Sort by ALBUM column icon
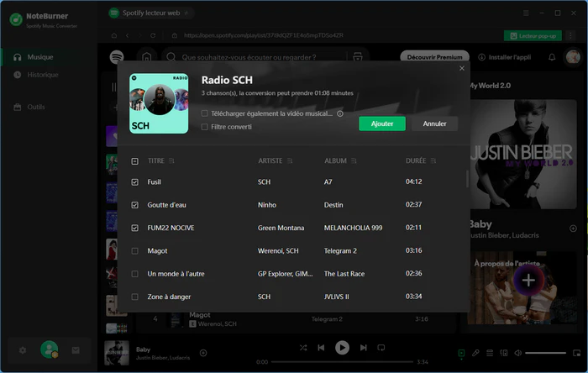 tap(354, 160)
